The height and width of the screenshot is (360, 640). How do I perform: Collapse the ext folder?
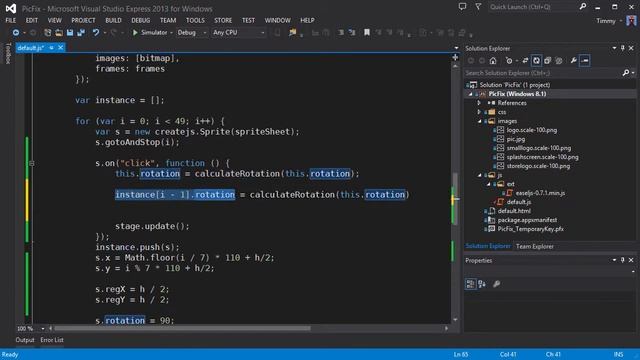(489, 184)
